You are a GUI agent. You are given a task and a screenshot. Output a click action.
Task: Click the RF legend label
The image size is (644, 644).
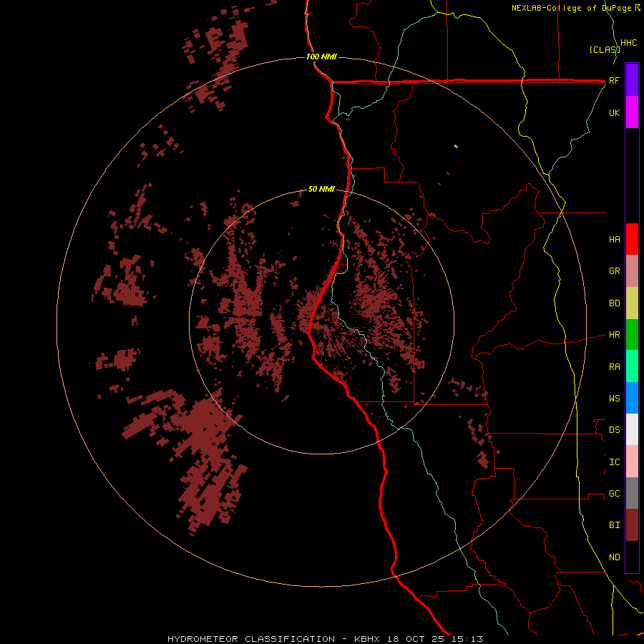(x=614, y=80)
